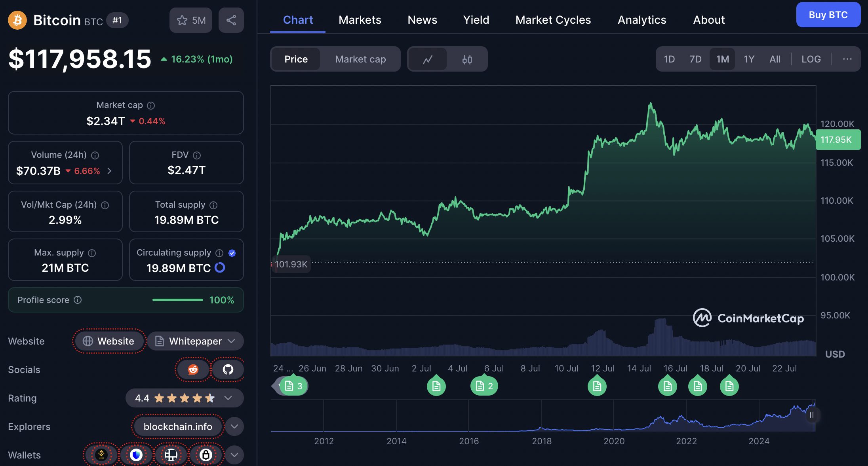The height and width of the screenshot is (466, 868).
Task: Click the USD currency label
Action: [x=835, y=354]
